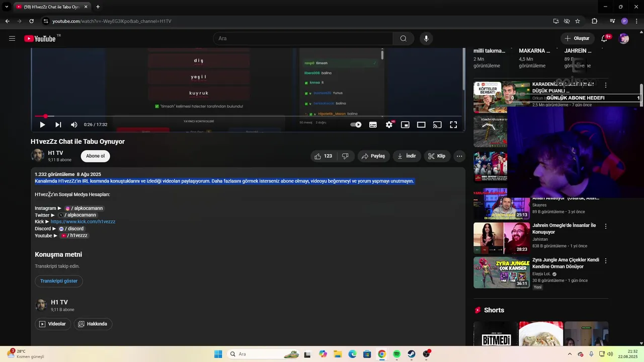The width and height of the screenshot is (644, 362).
Task: Go back in the browser
Action: (x=7, y=21)
